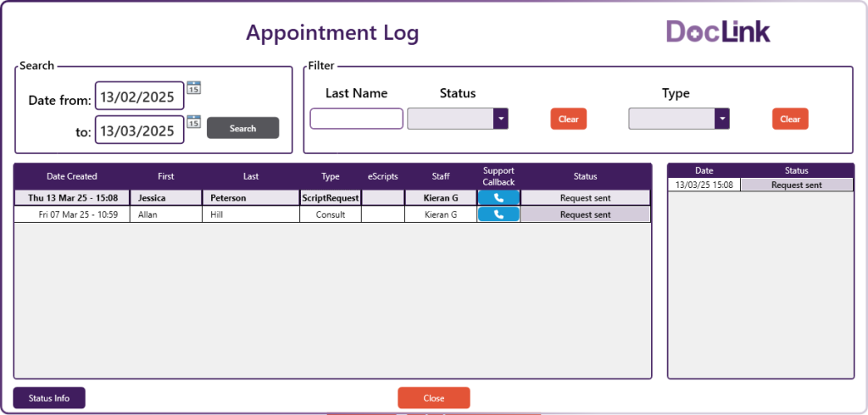868x415 pixels.
Task: Sort by Staff column header
Action: tap(441, 176)
